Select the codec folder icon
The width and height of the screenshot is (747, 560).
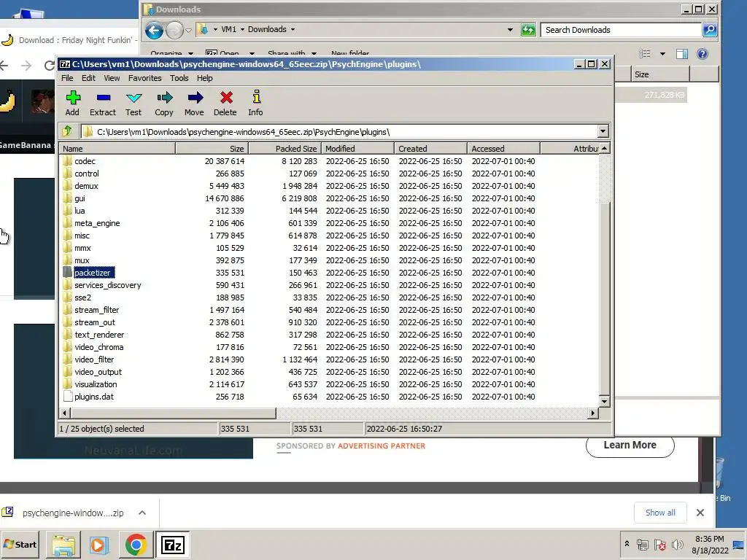tap(67, 161)
